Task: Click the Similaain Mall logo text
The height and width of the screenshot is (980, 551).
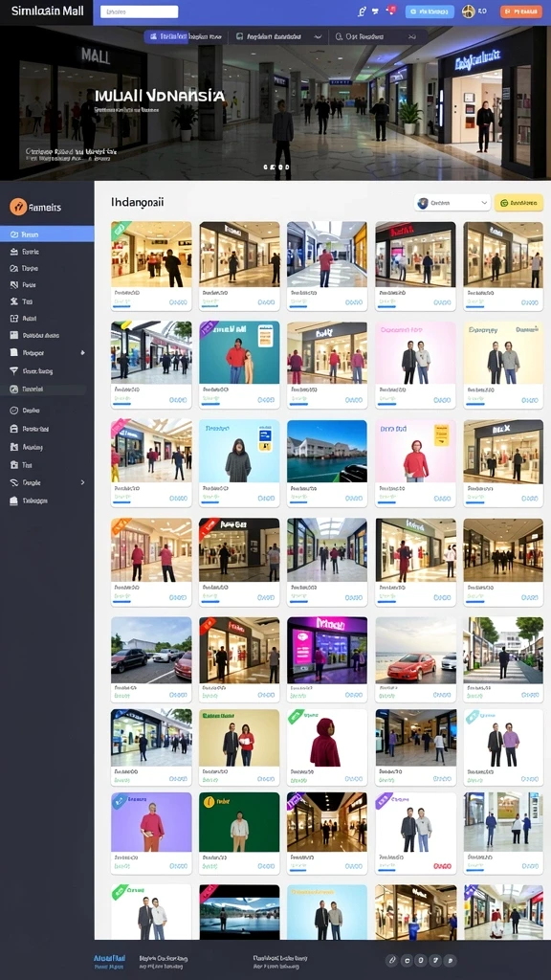Action: [48, 11]
